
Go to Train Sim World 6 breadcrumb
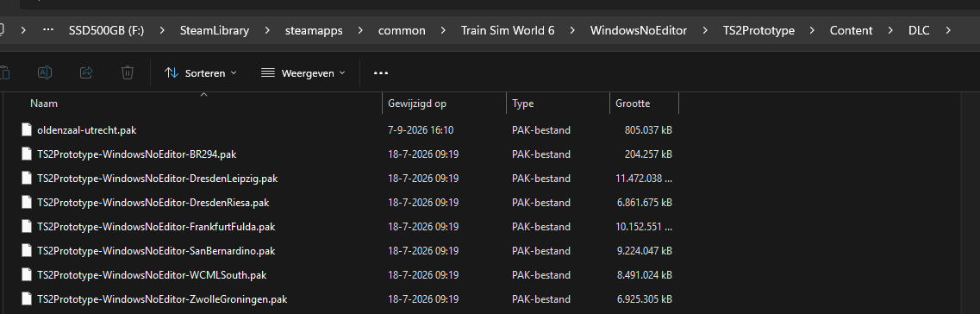(x=508, y=31)
